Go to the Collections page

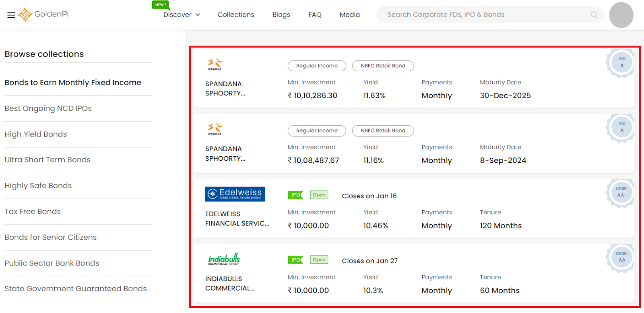236,15
